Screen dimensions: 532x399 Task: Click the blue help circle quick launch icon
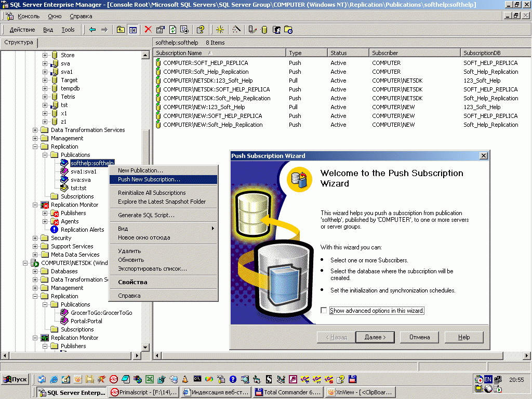pyautogui.click(x=233, y=379)
